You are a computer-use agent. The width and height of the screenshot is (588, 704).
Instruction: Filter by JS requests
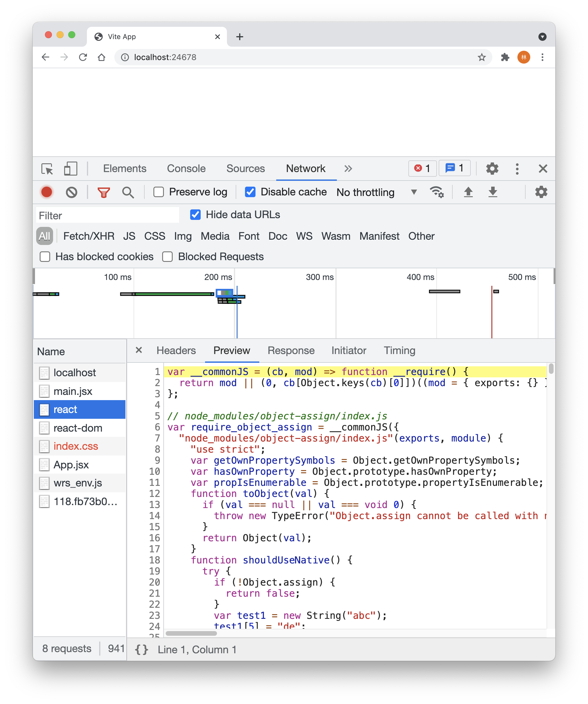pos(129,236)
